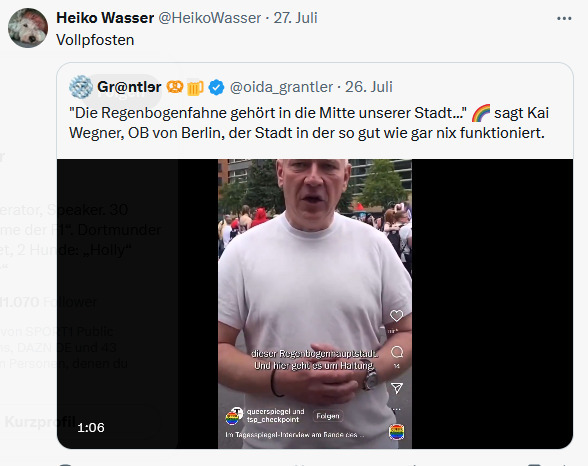Open the @HeikoWasser handle link

[x=210, y=18]
